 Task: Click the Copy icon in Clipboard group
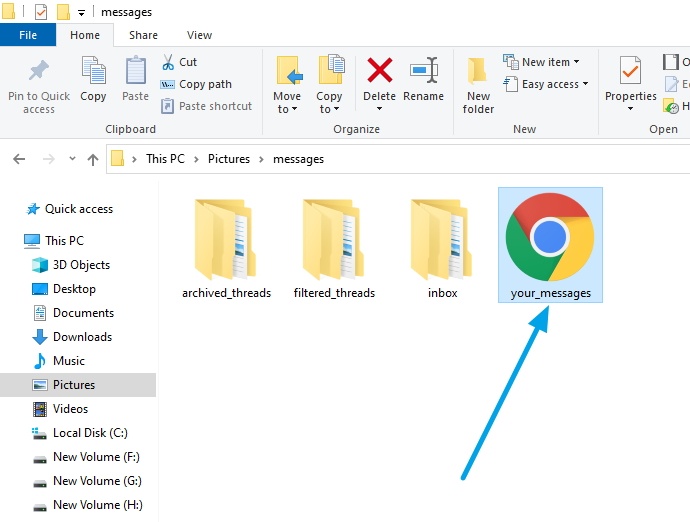(93, 70)
